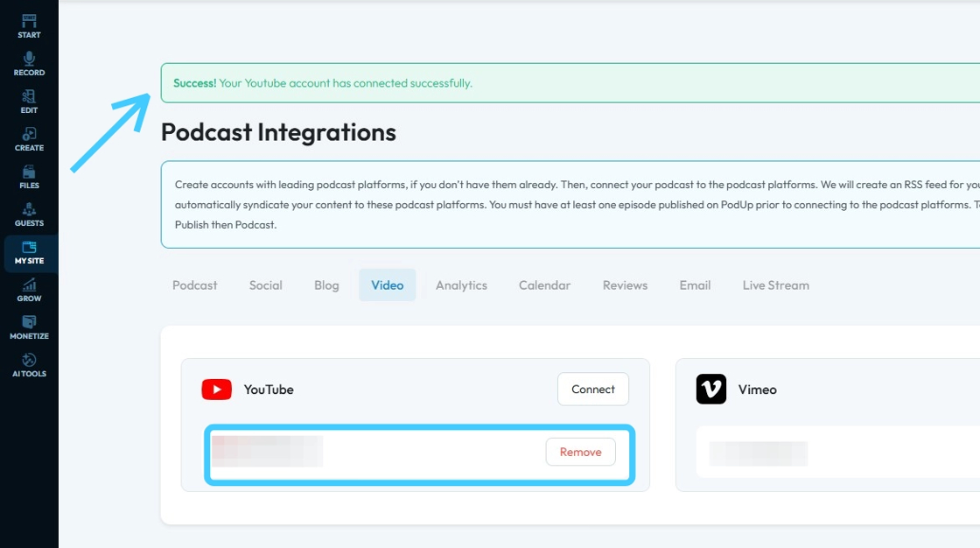The image size is (980, 548).
Task: Open the Create section
Action: 29,138
